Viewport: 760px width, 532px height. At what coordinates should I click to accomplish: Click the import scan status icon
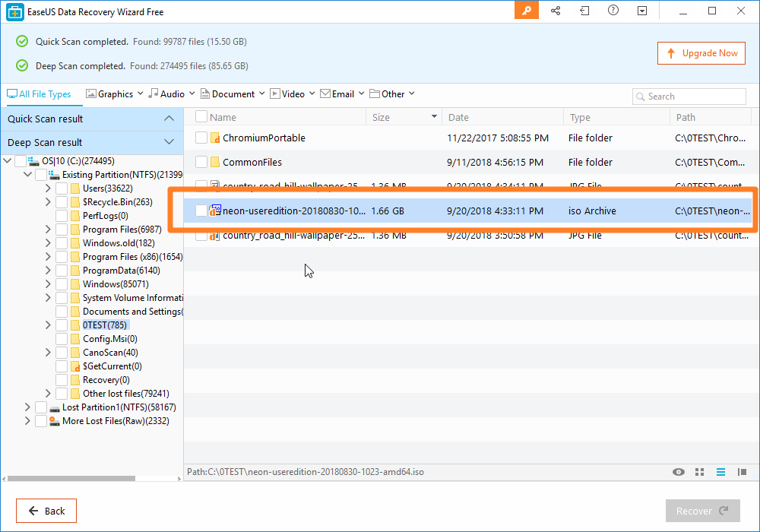click(584, 11)
